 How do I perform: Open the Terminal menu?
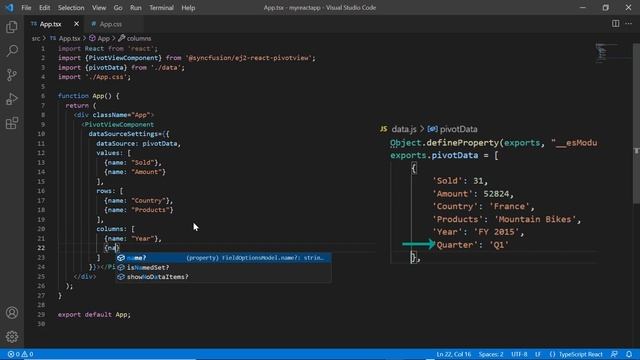click(161, 8)
